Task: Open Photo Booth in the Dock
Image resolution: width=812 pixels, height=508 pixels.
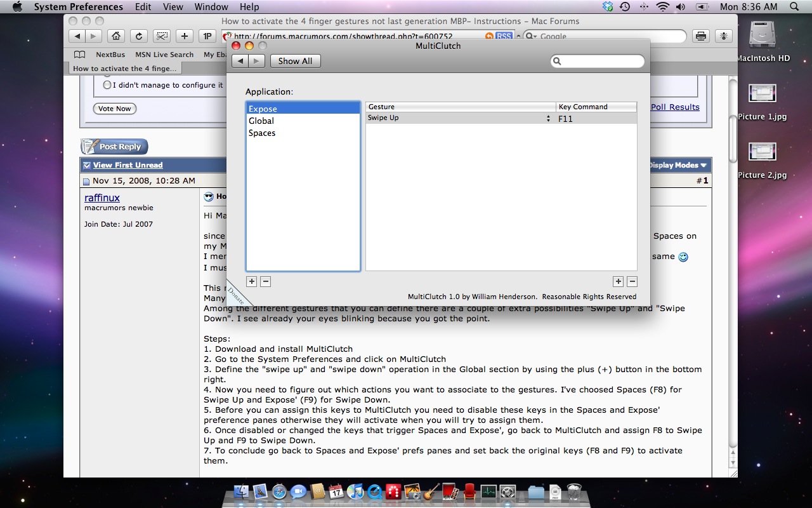Action: click(x=450, y=491)
